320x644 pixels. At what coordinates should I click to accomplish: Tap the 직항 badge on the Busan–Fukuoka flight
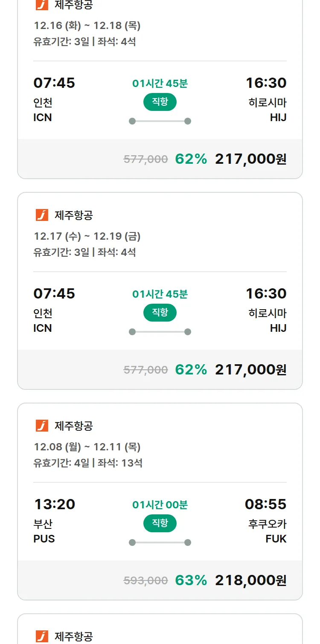pyautogui.click(x=160, y=523)
